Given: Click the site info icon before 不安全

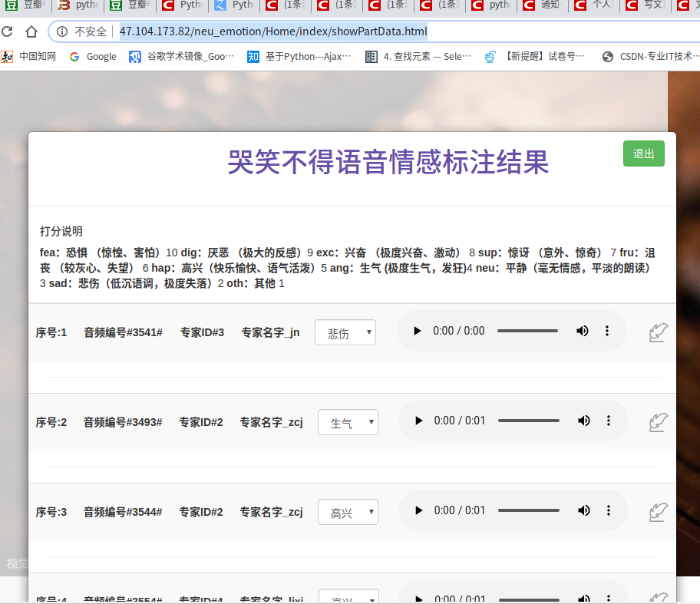Looking at the screenshot, I should (62, 31).
